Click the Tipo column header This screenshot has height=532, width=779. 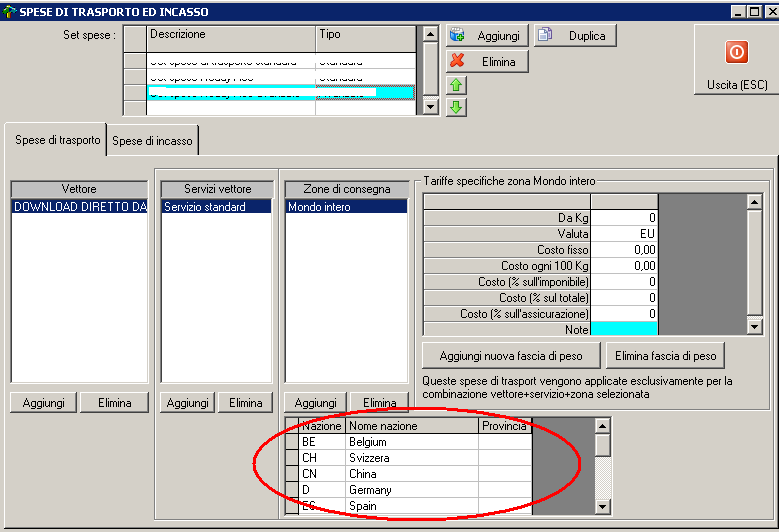point(366,39)
